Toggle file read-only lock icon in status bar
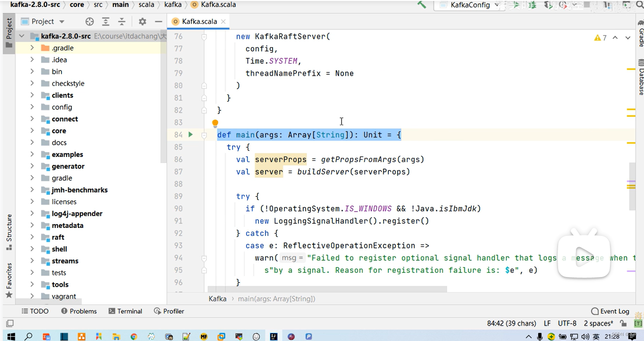Image resolution: width=644 pixels, height=341 pixels. [x=623, y=323]
